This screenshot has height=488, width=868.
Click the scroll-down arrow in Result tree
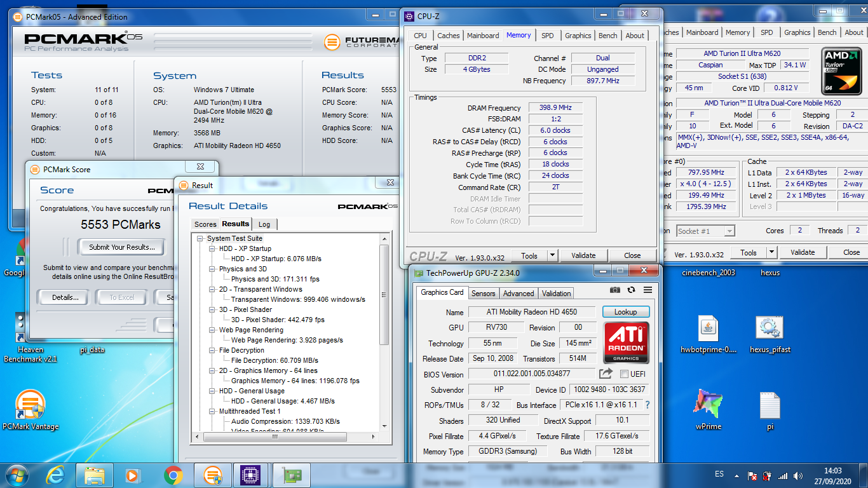[384, 427]
